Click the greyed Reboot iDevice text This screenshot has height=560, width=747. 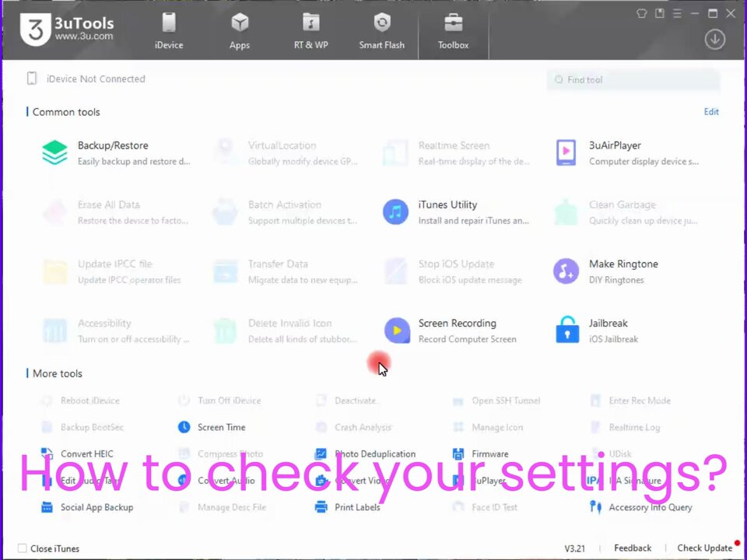(90, 401)
